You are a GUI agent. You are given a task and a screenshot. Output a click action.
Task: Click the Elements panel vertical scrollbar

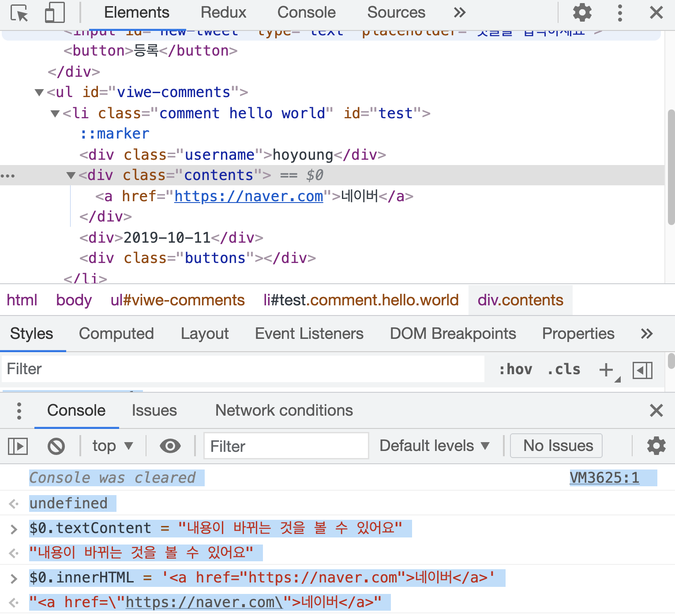click(671, 167)
